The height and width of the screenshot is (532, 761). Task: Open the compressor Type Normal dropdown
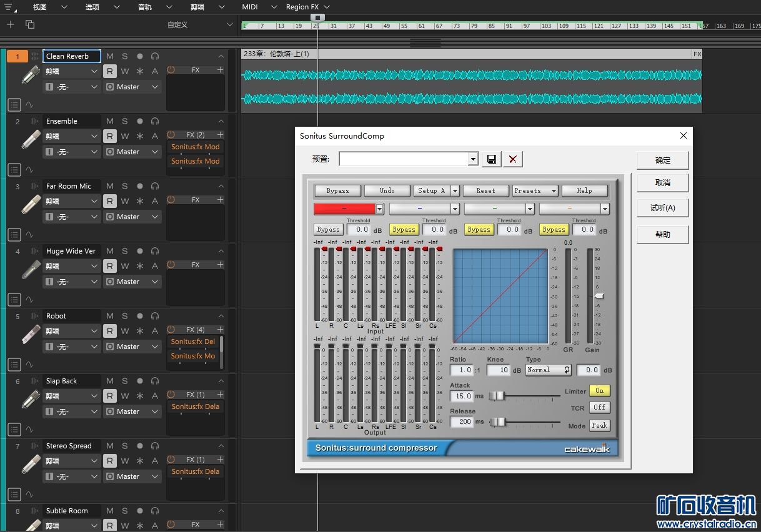pos(549,370)
